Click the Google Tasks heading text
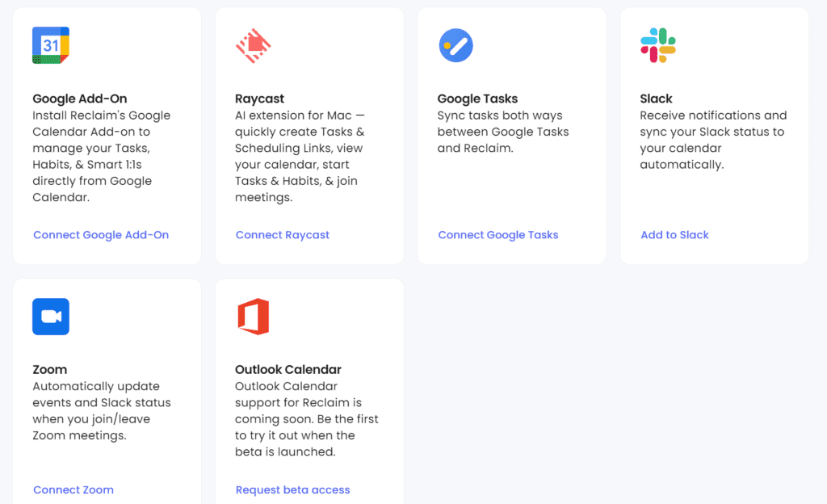Image resolution: width=827 pixels, height=504 pixels. pos(477,99)
